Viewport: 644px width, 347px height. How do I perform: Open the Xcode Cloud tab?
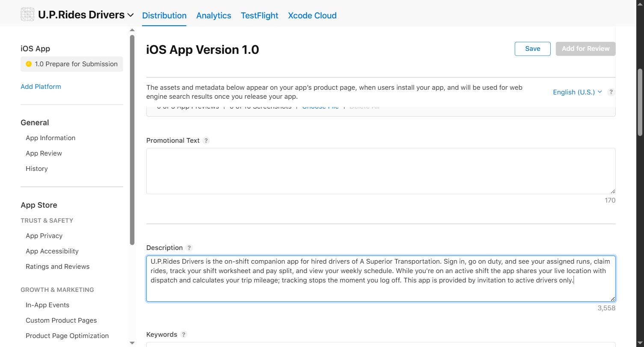312,15
